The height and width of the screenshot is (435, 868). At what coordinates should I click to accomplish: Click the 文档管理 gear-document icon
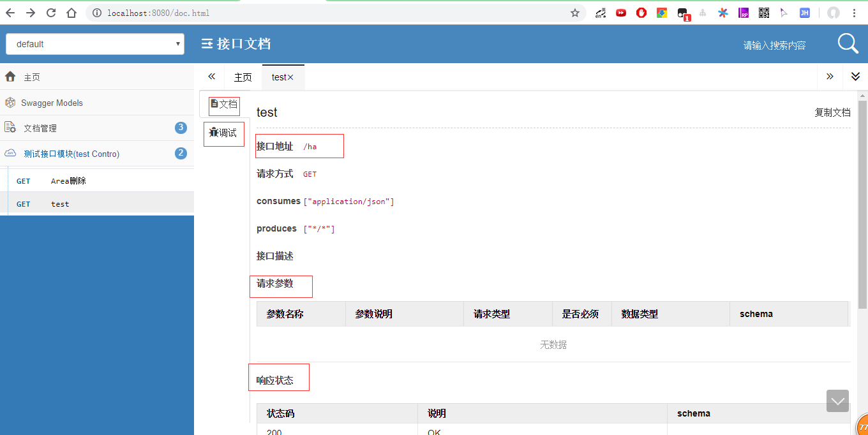click(10, 128)
